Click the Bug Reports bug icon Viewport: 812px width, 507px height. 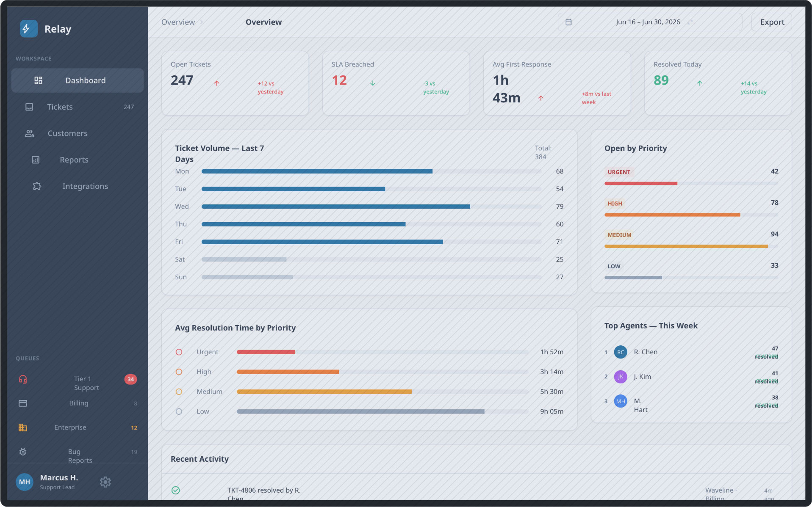tap(23, 452)
